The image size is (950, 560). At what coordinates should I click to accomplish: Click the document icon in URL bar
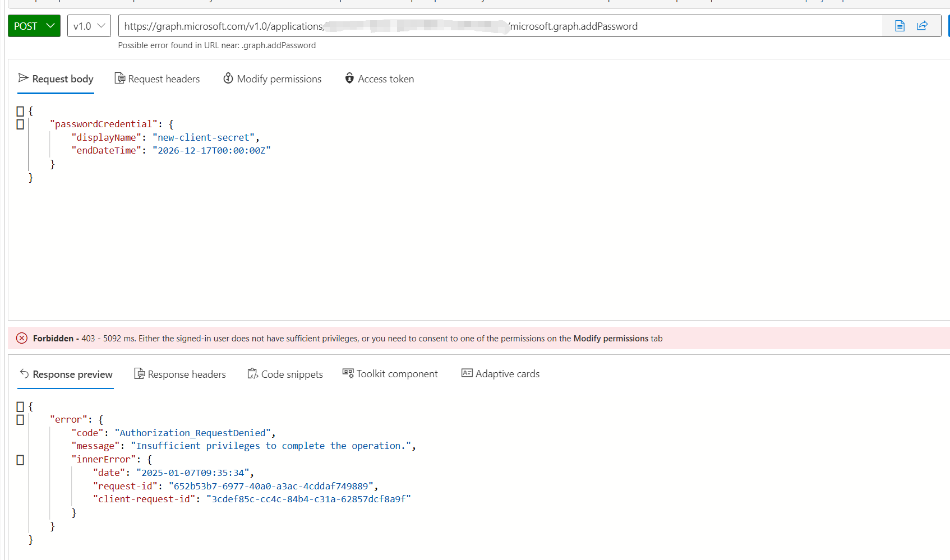[900, 26]
